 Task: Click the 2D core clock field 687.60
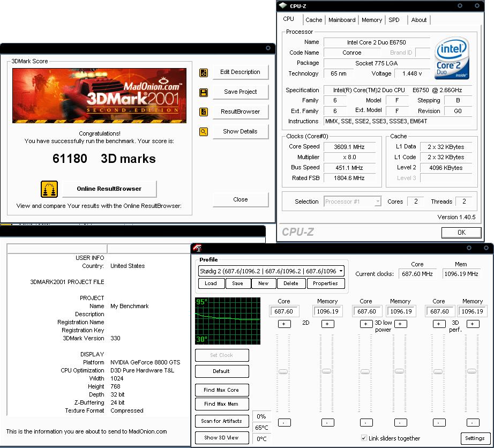coord(284,311)
